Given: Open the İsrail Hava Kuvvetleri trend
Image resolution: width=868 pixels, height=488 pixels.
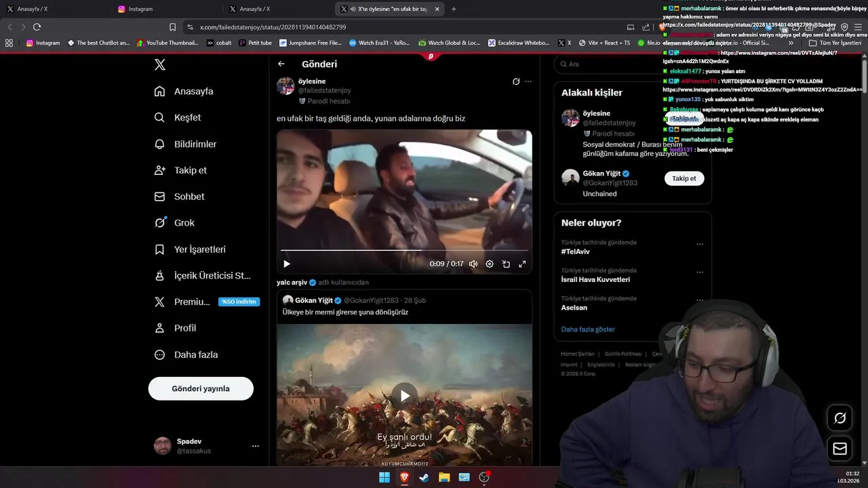Looking at the screenshot, I should pos(595,279).
